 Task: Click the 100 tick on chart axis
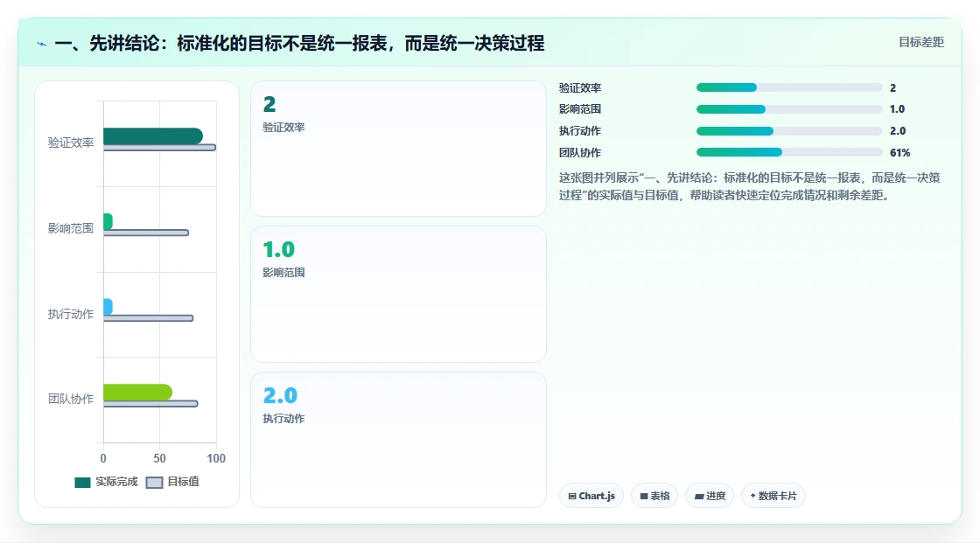click(x=216, y=459)
